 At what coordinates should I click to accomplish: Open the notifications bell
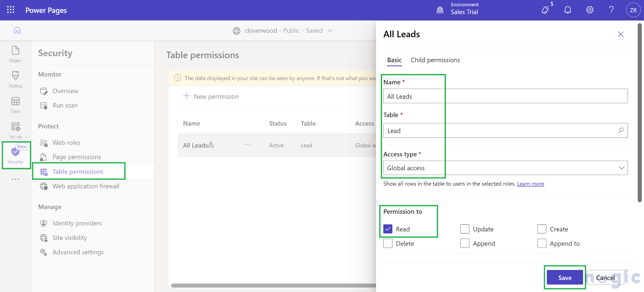[x=568, y=10]
